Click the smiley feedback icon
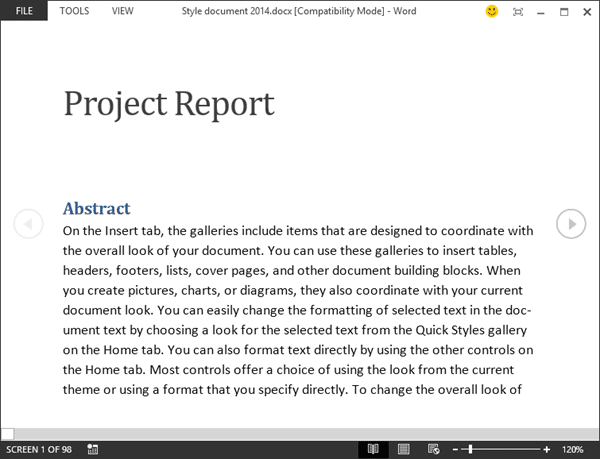600x459 pixels. (x=491, y=12)
